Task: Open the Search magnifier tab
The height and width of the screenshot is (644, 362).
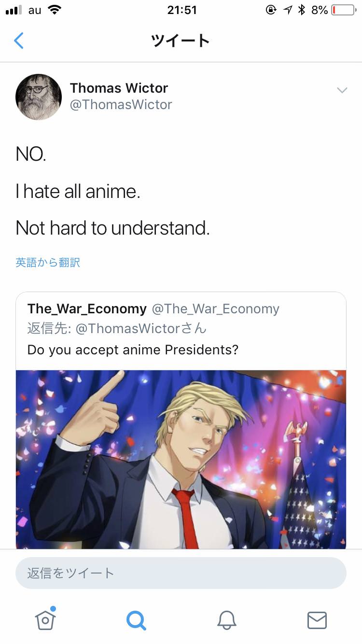Action: (x=136, y=620)
